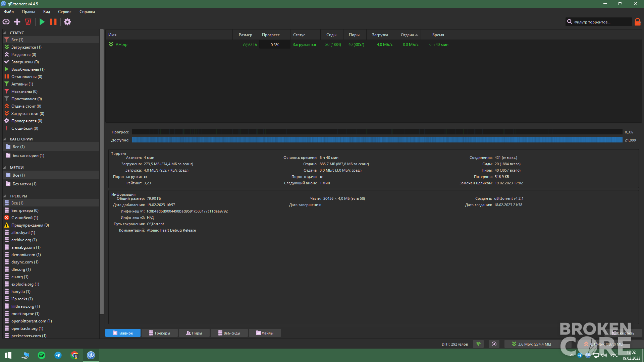Collapse the ТРЕКЕРЫ section

5,196
